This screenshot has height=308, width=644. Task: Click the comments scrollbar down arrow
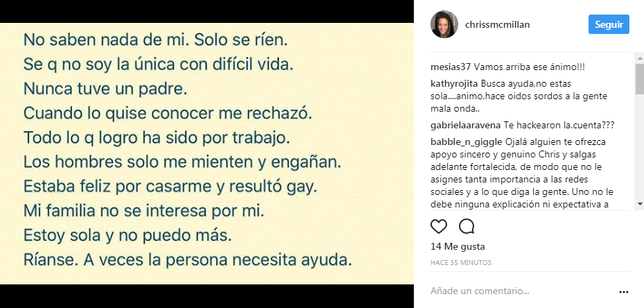tap(640, 204)
